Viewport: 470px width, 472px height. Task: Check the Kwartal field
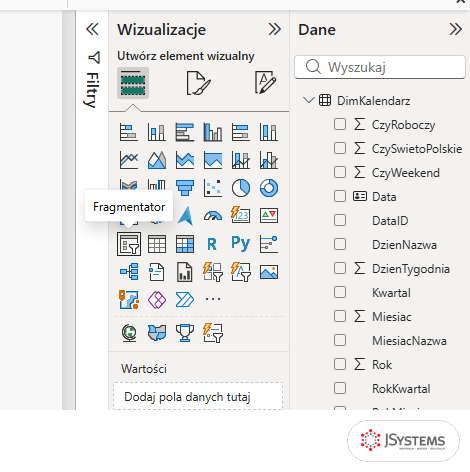(x=340, y=292)
